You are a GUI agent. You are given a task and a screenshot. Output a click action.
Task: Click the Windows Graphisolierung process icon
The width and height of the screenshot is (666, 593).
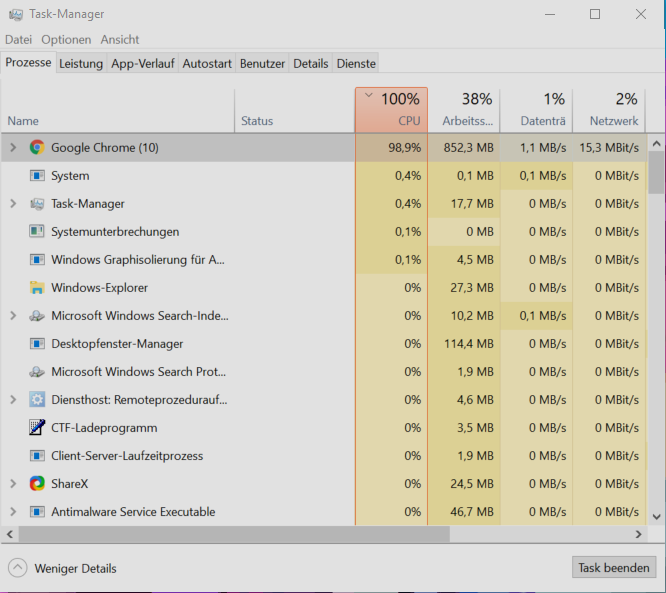(37, 260)
